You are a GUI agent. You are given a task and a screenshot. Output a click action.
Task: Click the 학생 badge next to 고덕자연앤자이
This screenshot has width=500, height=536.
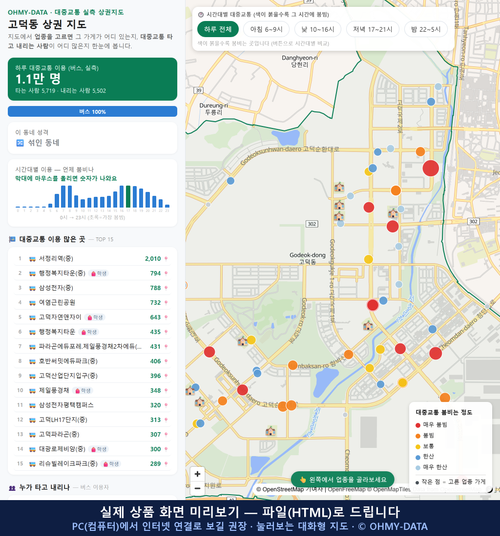click(x=95, y=318)
